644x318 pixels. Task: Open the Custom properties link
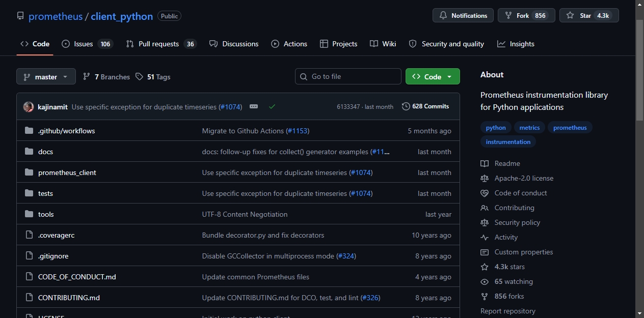click(517, 252)
